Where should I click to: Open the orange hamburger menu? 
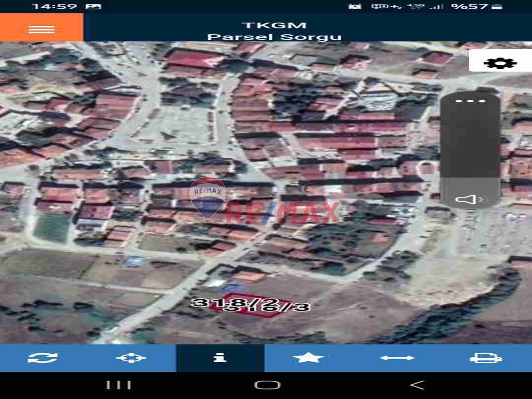(41, 28)
